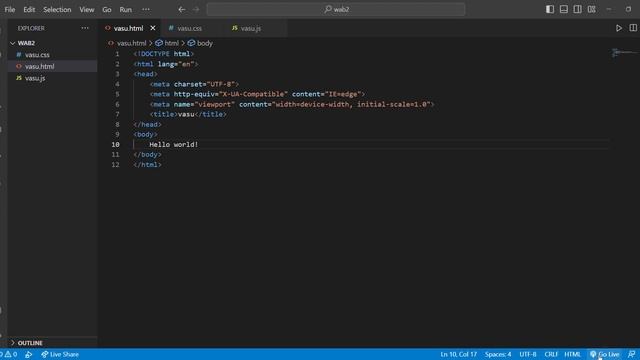Image resolution: width=640 pixels, height=360 pixels.
Task: Change the language mode via HTML
Action: click(572, 354)
